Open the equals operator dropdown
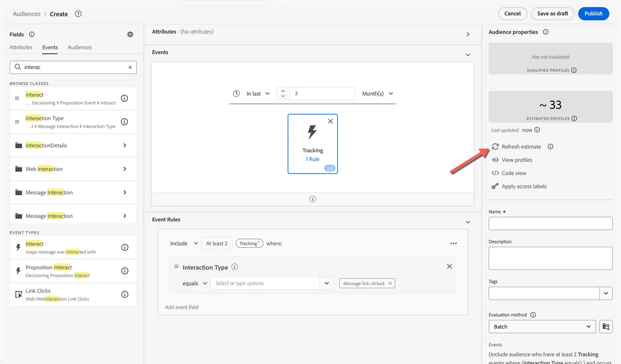Screen dimensions: 621x364 [x=195, y=284]
